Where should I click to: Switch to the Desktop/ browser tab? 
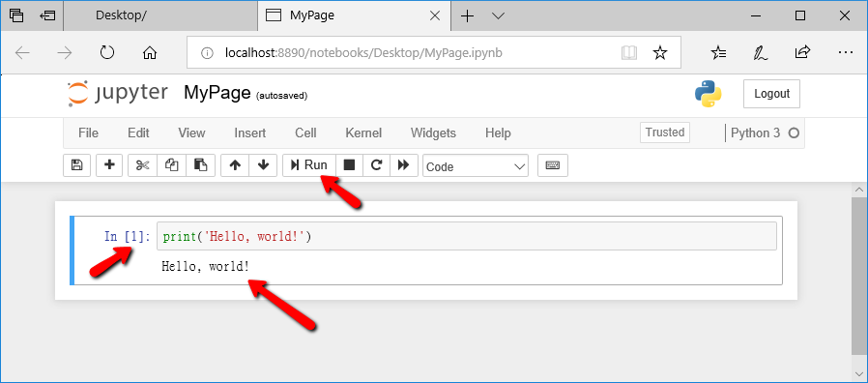160,15
